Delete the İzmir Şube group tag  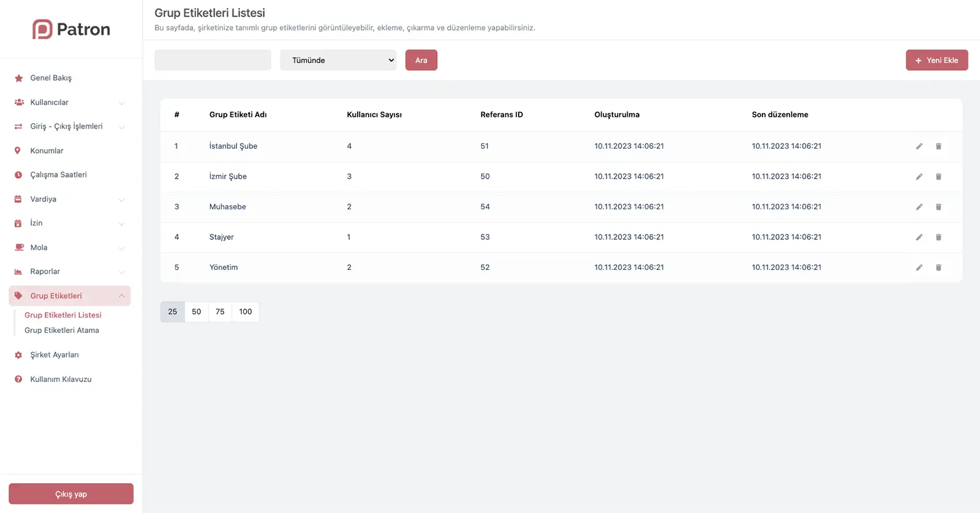(938, 177)
